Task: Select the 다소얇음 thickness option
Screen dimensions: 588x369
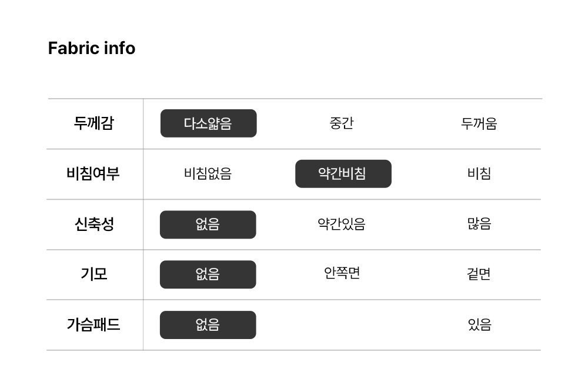Action: click(208, 123)
